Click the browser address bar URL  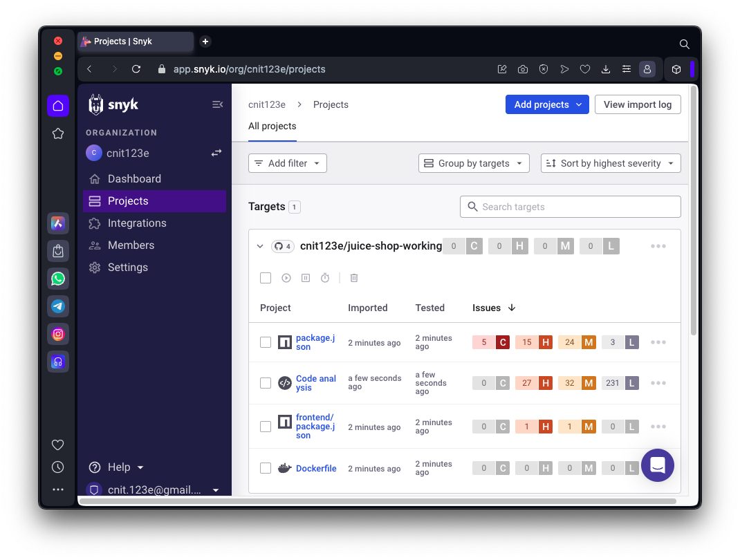(x=249, y=69)
